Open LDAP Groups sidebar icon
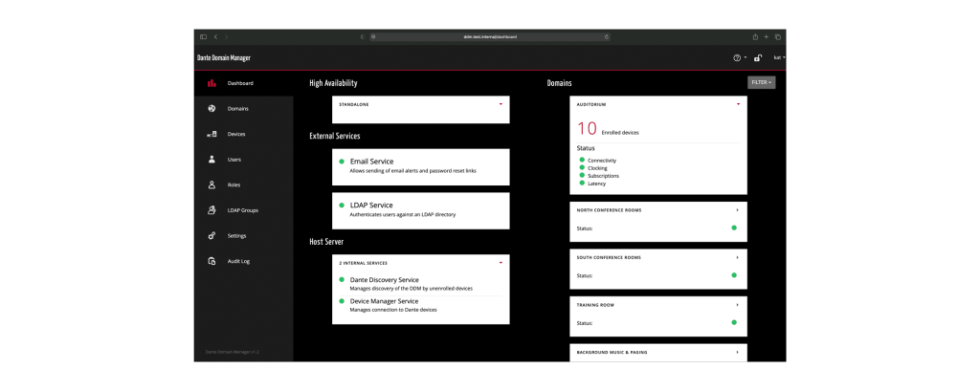This screenshot has width=980, height=391. (212, 210)
